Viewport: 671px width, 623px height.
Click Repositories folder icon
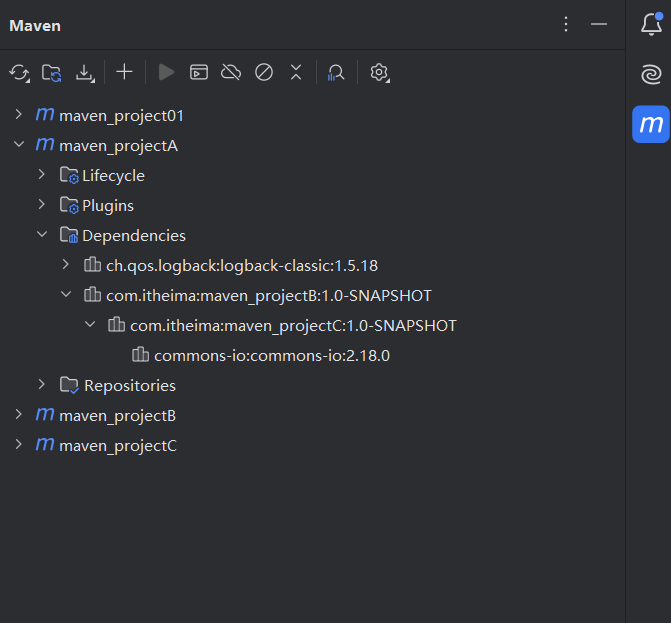tap(69, 385)
